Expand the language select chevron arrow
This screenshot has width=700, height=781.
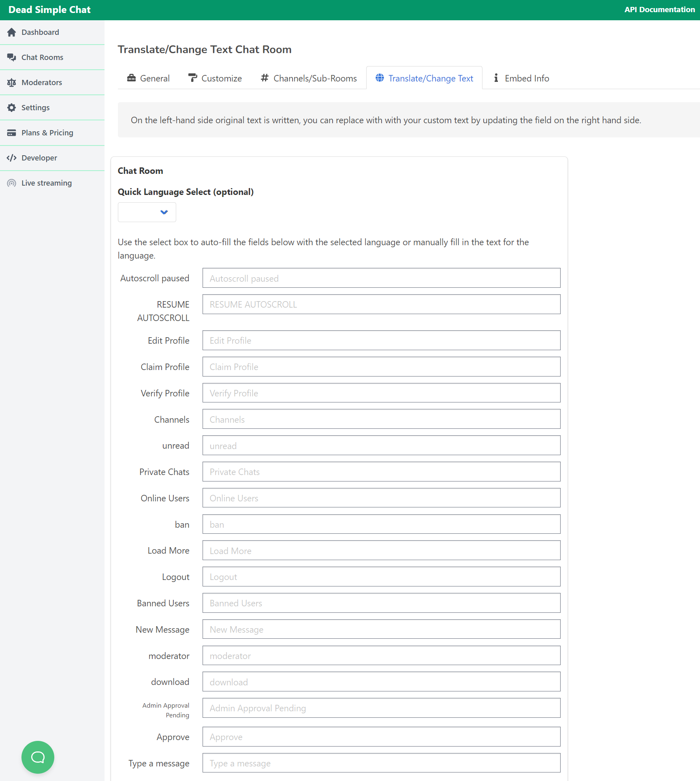coord(164,212)
